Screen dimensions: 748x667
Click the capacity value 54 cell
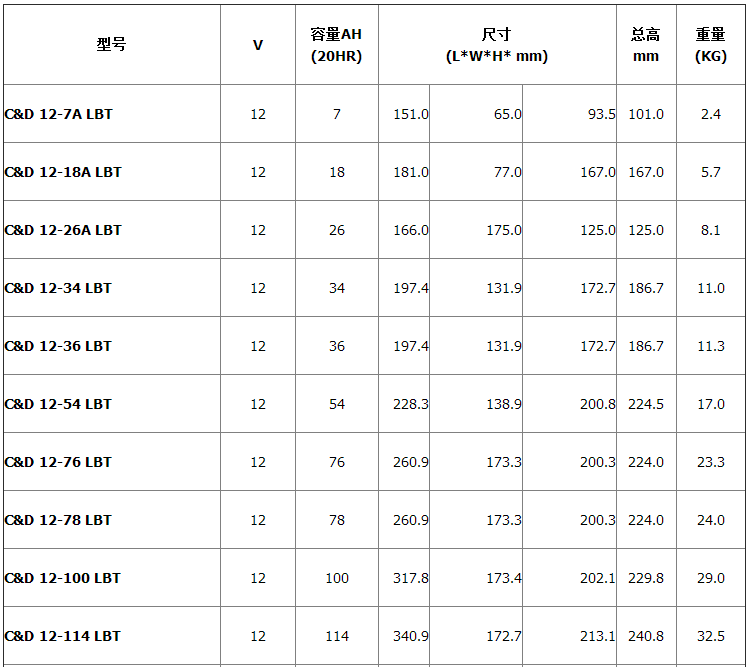point(337,404)
